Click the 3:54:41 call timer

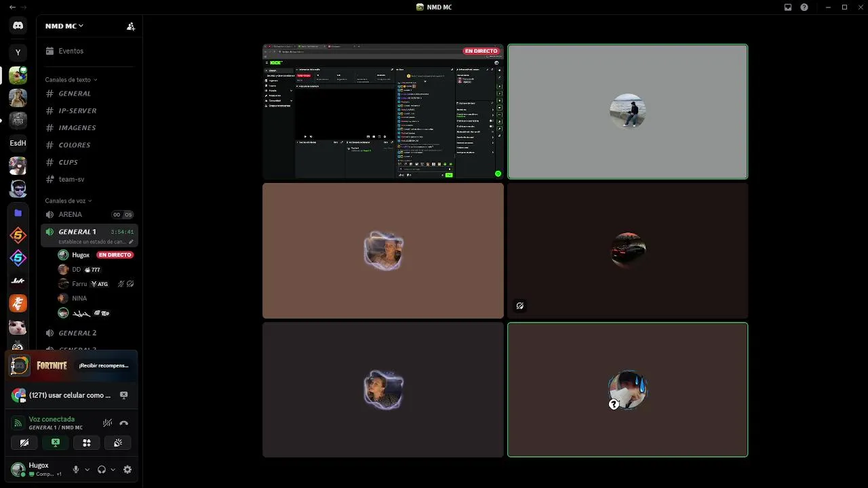[122, 232]
